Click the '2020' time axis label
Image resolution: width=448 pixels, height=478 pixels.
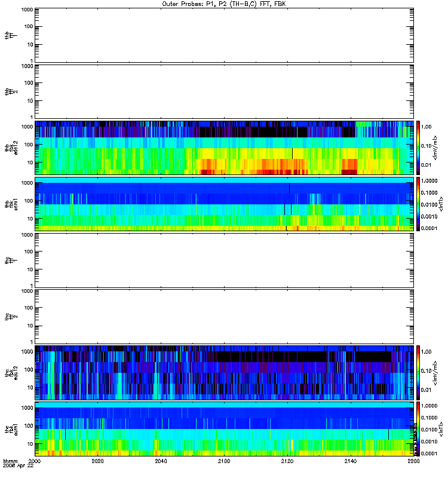(x=97, y=461)
